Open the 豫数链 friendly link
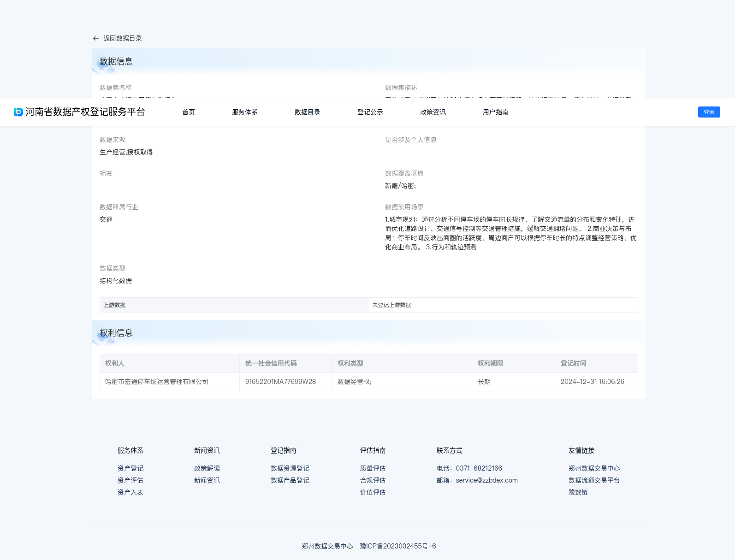The image size is (735, 560). 578,492
